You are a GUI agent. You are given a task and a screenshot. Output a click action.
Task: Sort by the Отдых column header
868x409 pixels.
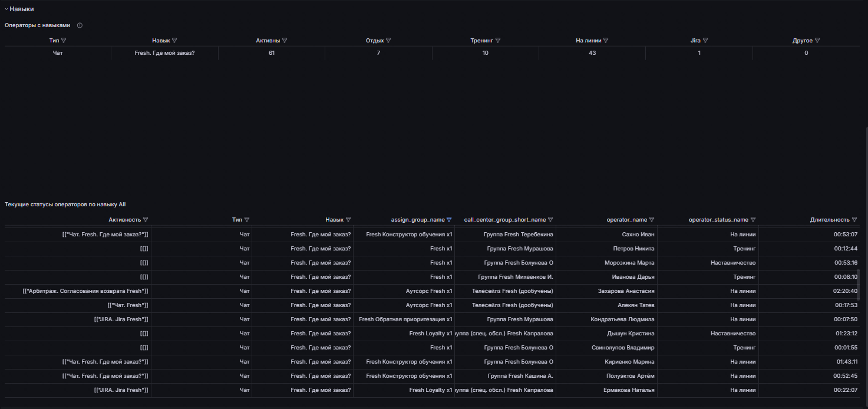pyautogui.click(x=375, y=41)
